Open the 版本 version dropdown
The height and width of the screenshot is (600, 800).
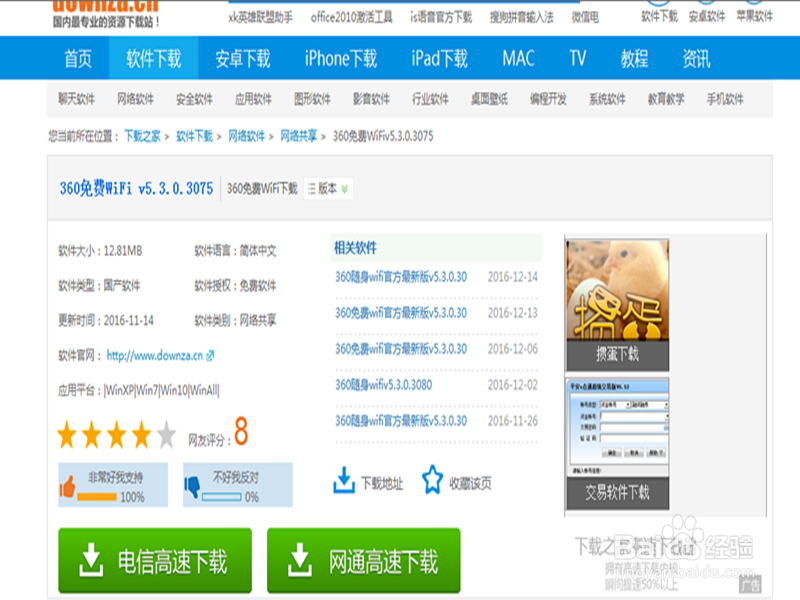pyautogui.click(x=328, y=189)
